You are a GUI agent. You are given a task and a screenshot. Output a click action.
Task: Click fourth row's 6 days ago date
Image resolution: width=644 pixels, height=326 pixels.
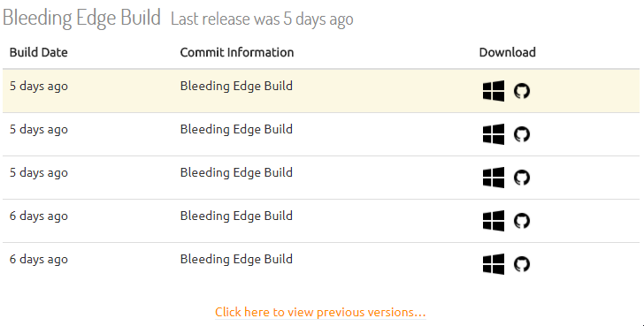pyautogui.click(x=39, y=216)
